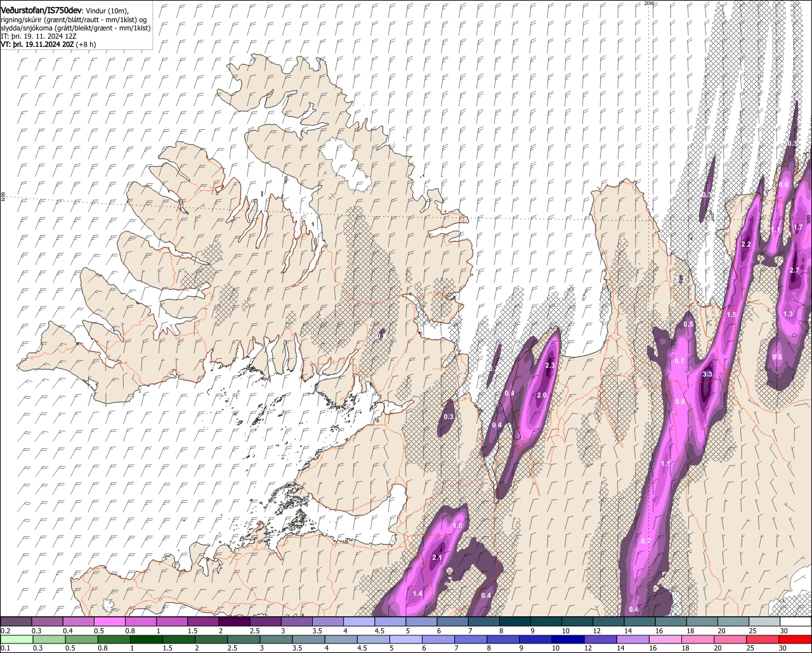Click the 0.8 precipitation value on the map

pyautogui.click(x=680, y=402)
